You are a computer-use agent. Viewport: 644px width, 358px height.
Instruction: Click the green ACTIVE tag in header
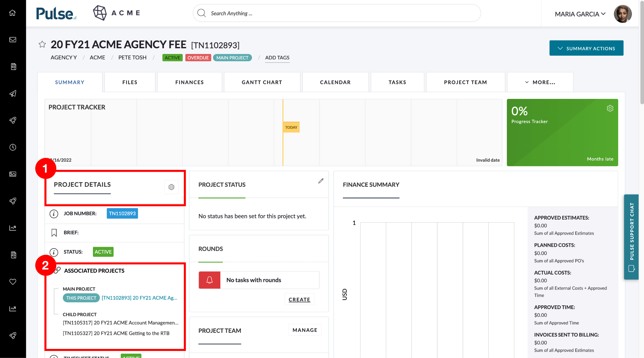[172, 58]
